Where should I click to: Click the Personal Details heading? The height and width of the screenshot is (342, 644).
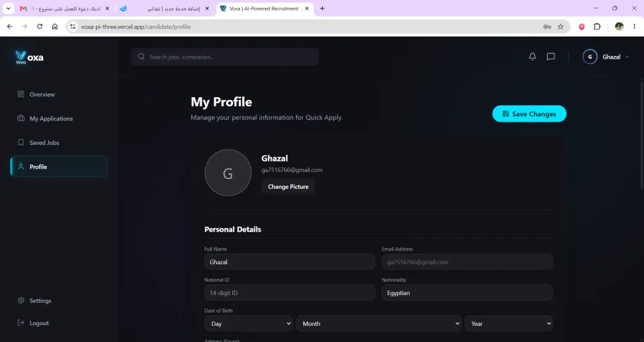[x=232, y=229]
